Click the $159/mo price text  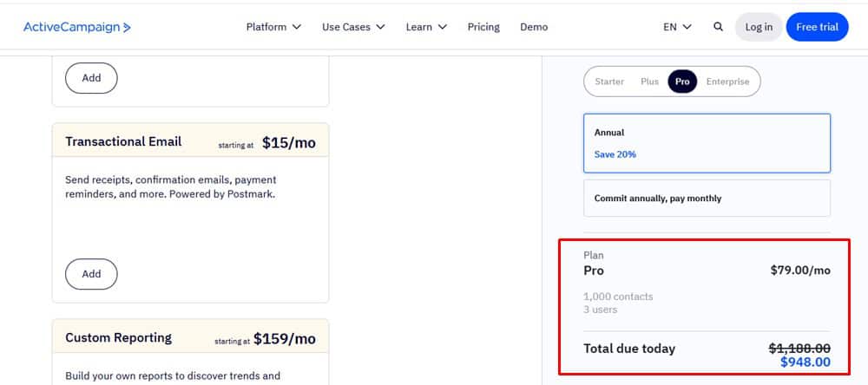[x=285, y=339]
